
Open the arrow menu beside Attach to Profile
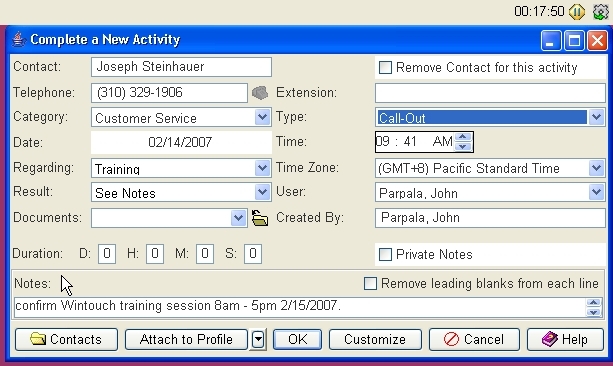click(x=258, y=339)
